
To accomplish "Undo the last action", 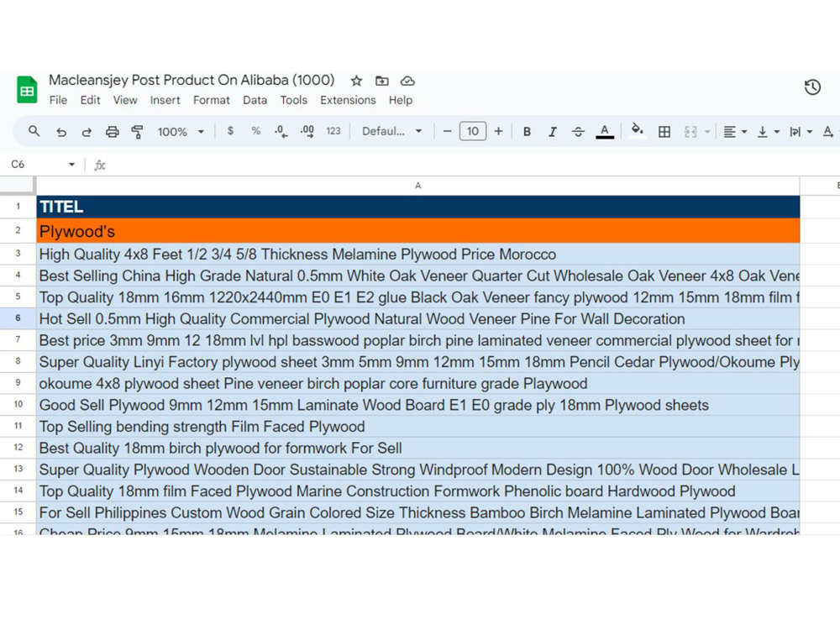I will [x=61, y=132].
